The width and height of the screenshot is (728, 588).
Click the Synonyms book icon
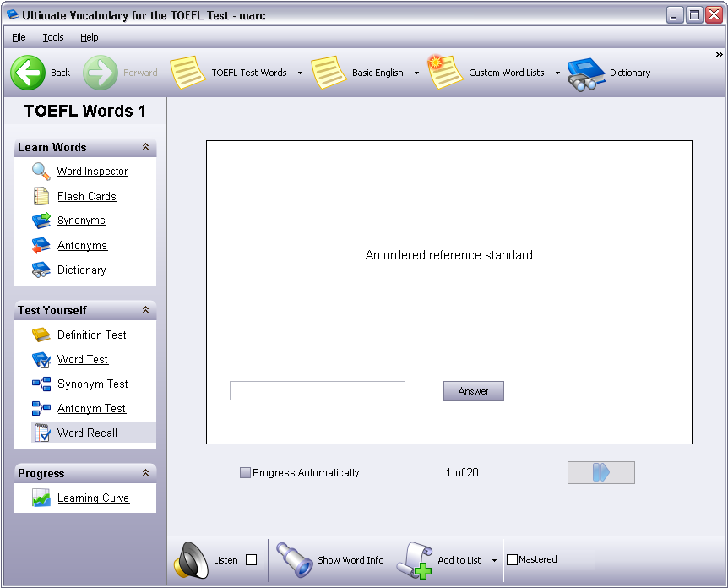(x=41, y=220)
